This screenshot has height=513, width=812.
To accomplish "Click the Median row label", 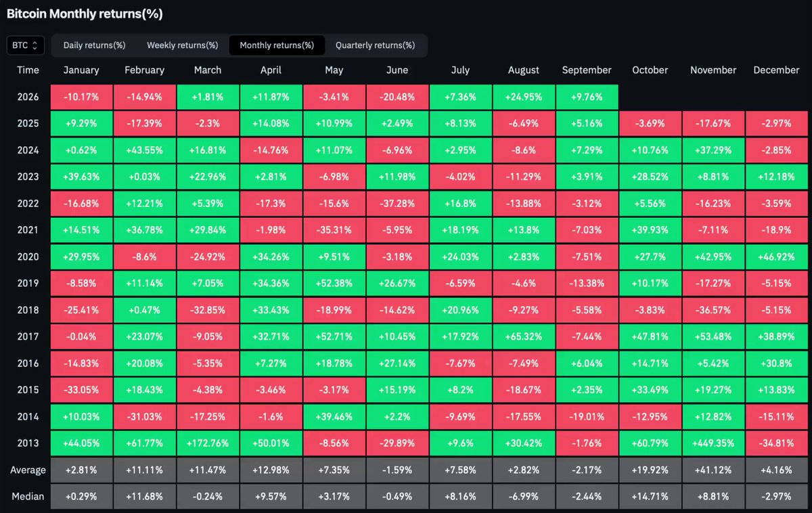I will [x=28, y=497].
